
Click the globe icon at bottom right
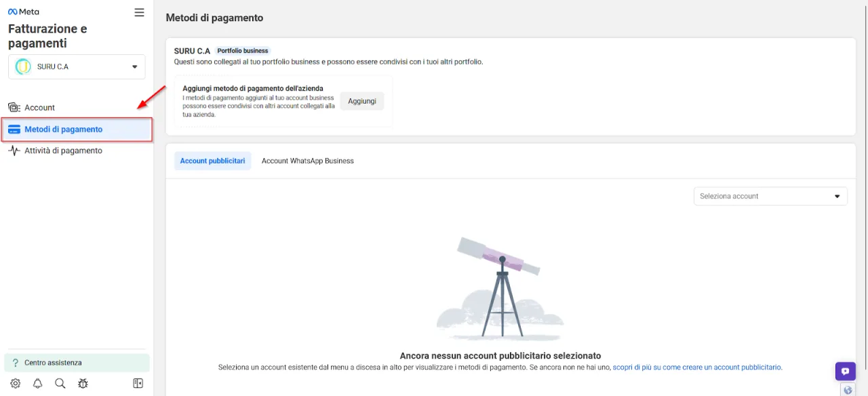point(847,390)
